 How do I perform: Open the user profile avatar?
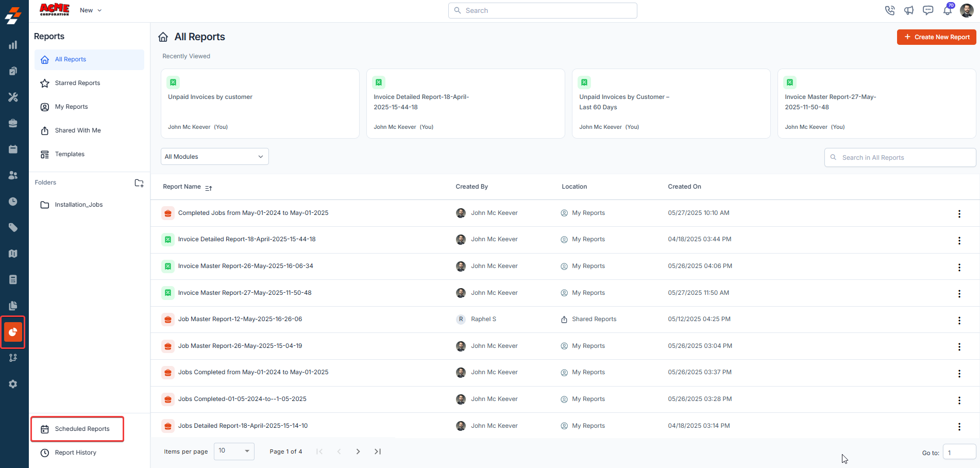click(x=967, y=10)
